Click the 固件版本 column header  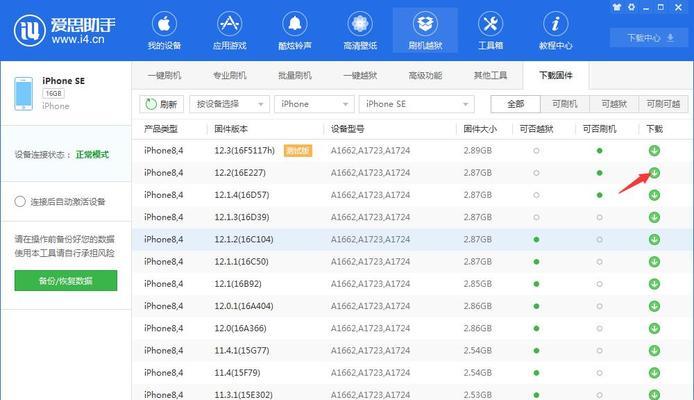click(x=231, y=129)
